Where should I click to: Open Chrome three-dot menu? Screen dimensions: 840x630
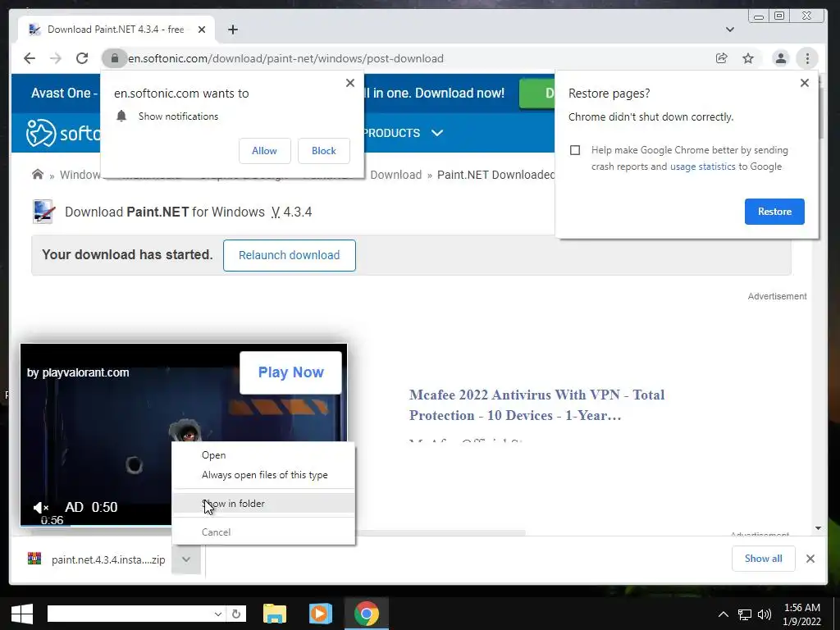pos(807,58)
